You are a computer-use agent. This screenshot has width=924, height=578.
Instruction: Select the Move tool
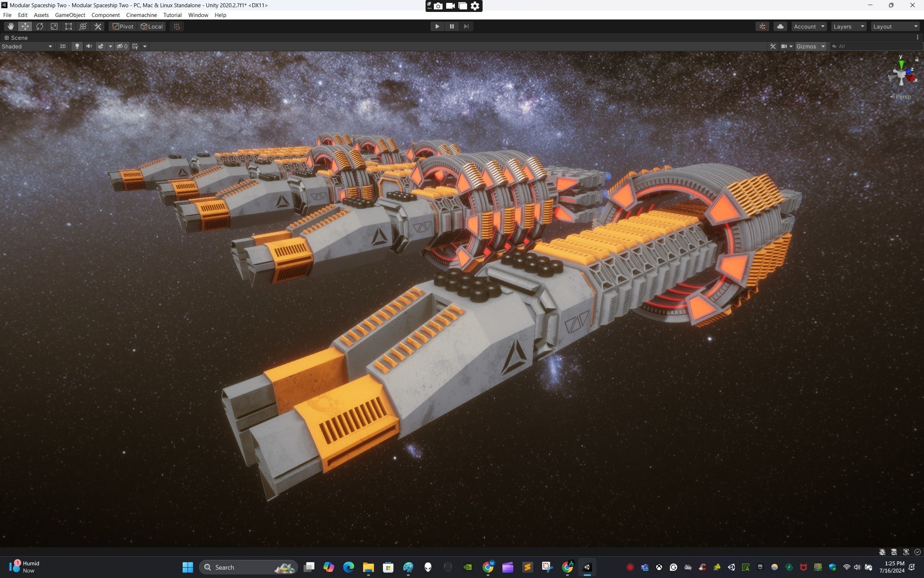click(25, 26)
